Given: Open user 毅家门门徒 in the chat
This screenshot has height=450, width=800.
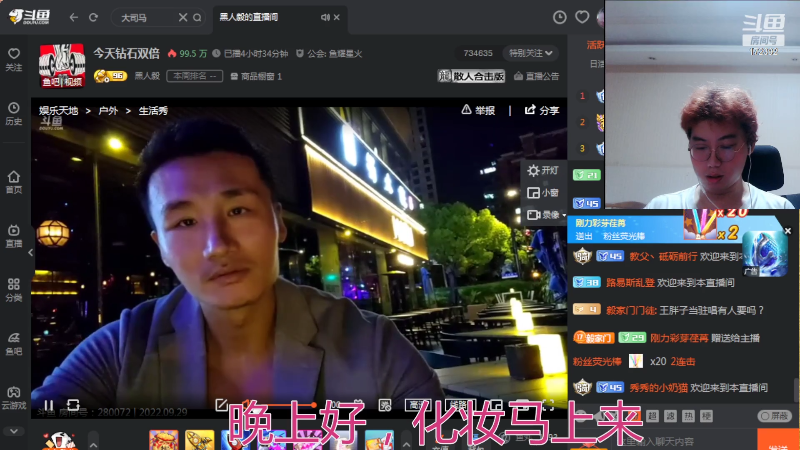Looking at the screenshot, I should [632, 310].
